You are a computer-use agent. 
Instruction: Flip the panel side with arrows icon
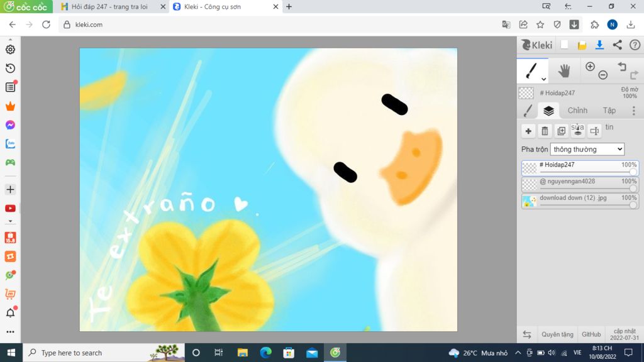527,334
